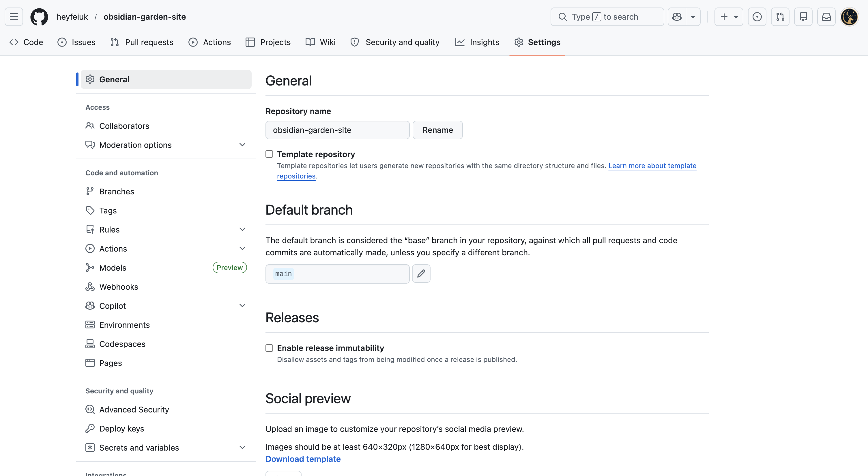
Task: Check Enable release immutability checkbox
Action: (x=269, y=348)
